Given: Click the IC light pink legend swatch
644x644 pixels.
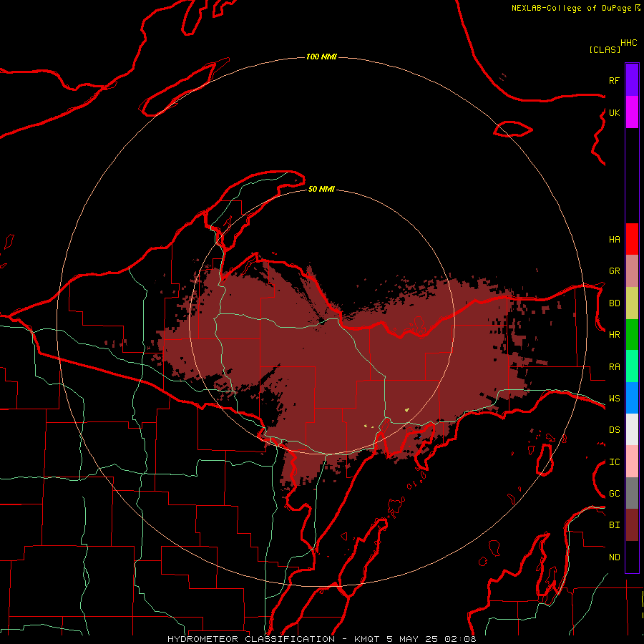Looking at the screenshot, I should [632, 462].
